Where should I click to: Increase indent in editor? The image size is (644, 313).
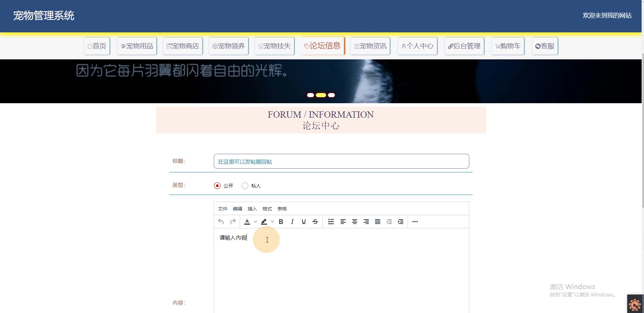coord(401,222)
